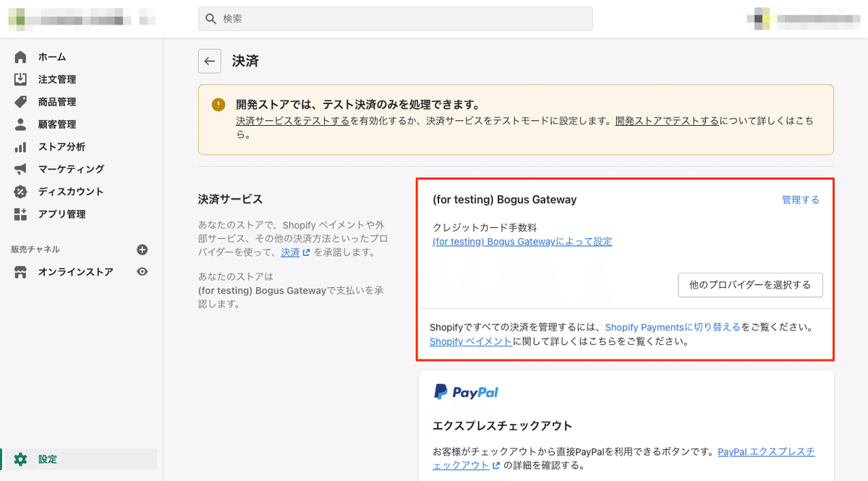Open the 決済サービスをテストする link
This screenshot has height=481, width=868.
pos(293,121)
